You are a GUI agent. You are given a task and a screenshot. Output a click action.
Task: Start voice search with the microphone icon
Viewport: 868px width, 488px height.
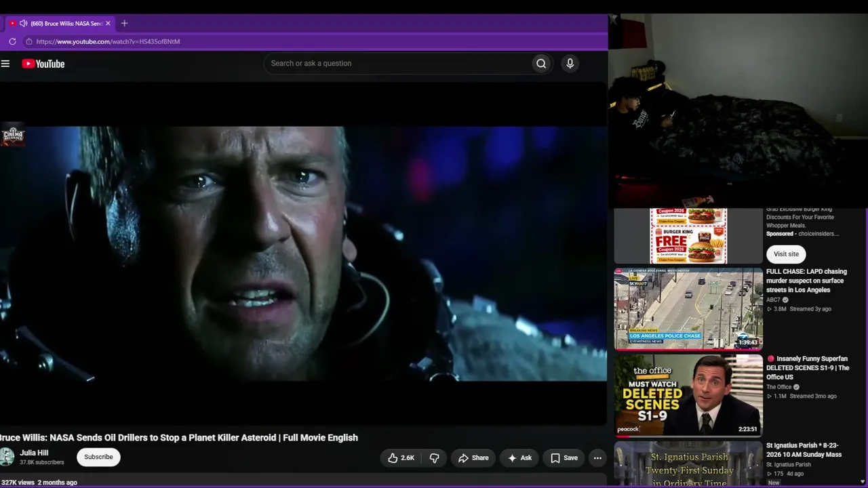point(570,64)
